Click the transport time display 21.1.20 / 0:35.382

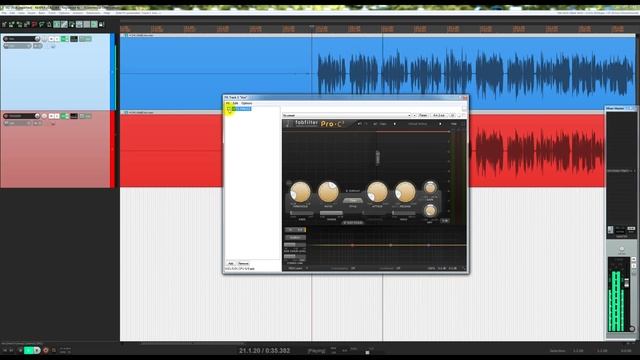pyautogui.click(x=264, y=351)
